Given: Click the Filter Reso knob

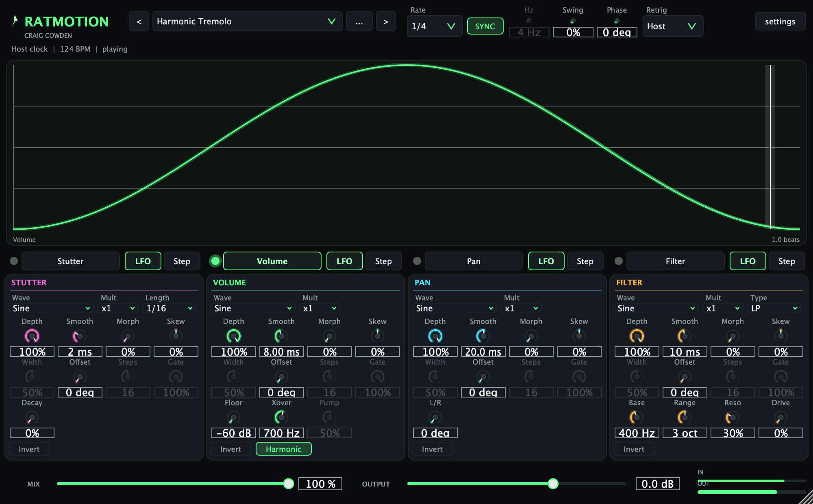Looking at the screenshot, I should click(x=733, y=417).
